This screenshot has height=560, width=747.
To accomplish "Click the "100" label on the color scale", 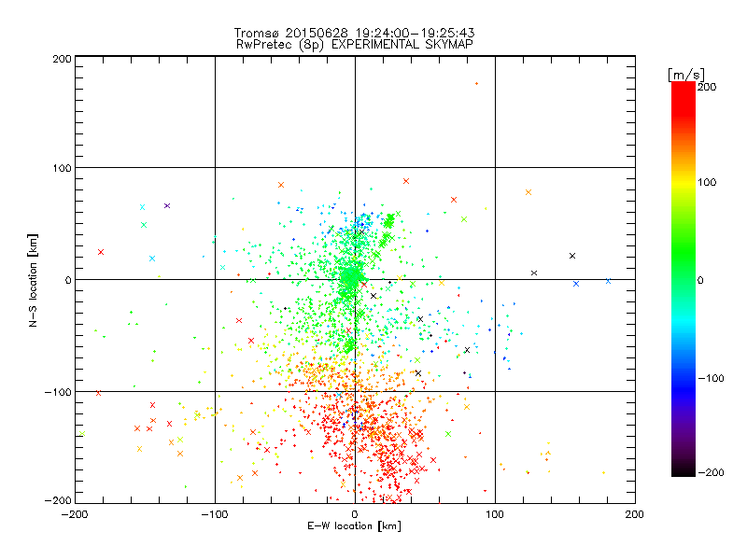I will [707, 182].
